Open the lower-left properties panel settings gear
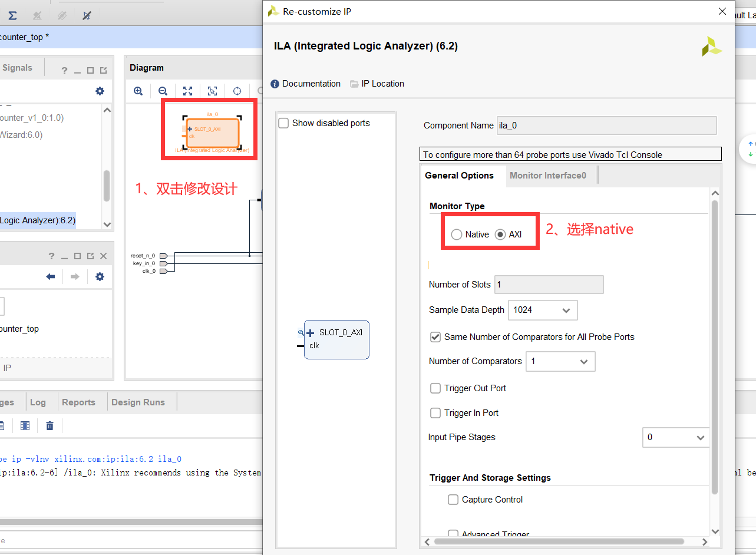Image resolution: width=756 pixels, height=555 pixels. pyautogui.click(x=100, y=276)
